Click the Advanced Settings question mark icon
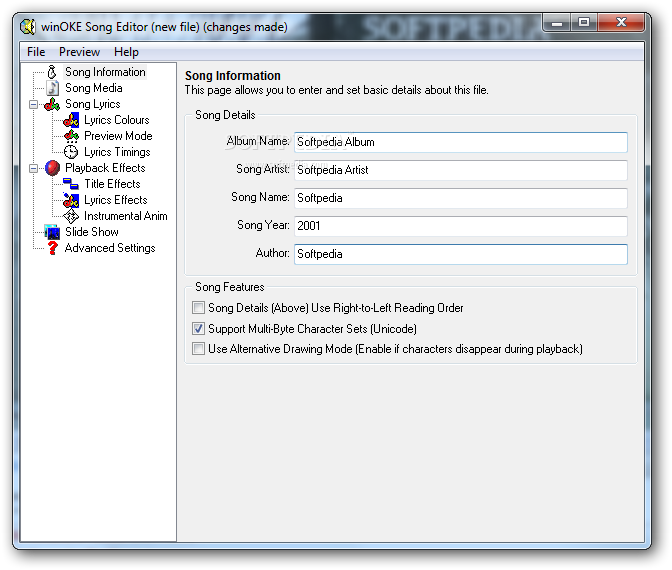The image size is (672, 570). [52, 248]
